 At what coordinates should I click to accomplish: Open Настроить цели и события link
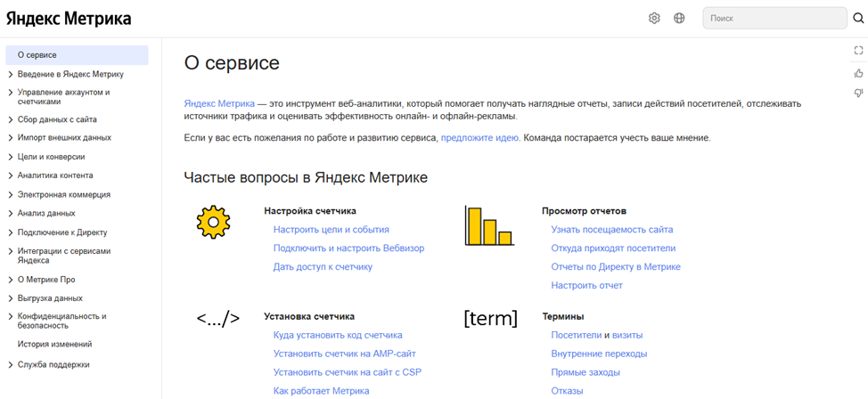pyautogui.click(x=331, y=230)
